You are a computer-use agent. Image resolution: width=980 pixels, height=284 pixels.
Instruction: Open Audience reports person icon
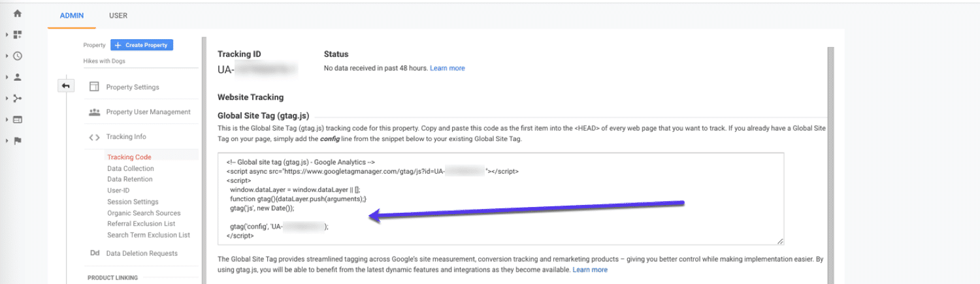point(18,77)
